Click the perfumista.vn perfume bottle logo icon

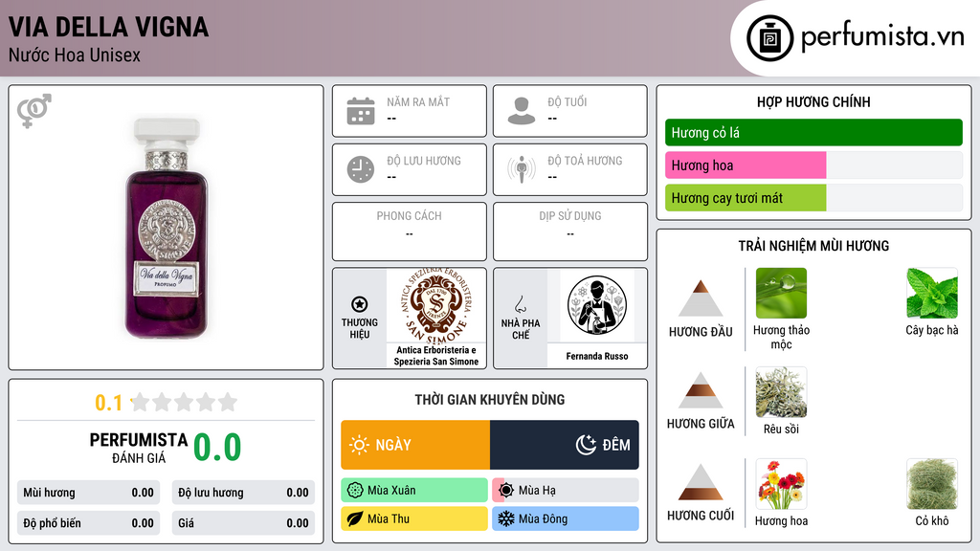coord(770,38)
